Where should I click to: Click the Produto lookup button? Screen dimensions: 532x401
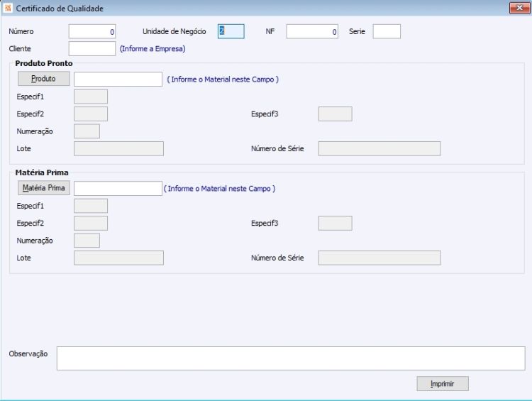[44, 79]
